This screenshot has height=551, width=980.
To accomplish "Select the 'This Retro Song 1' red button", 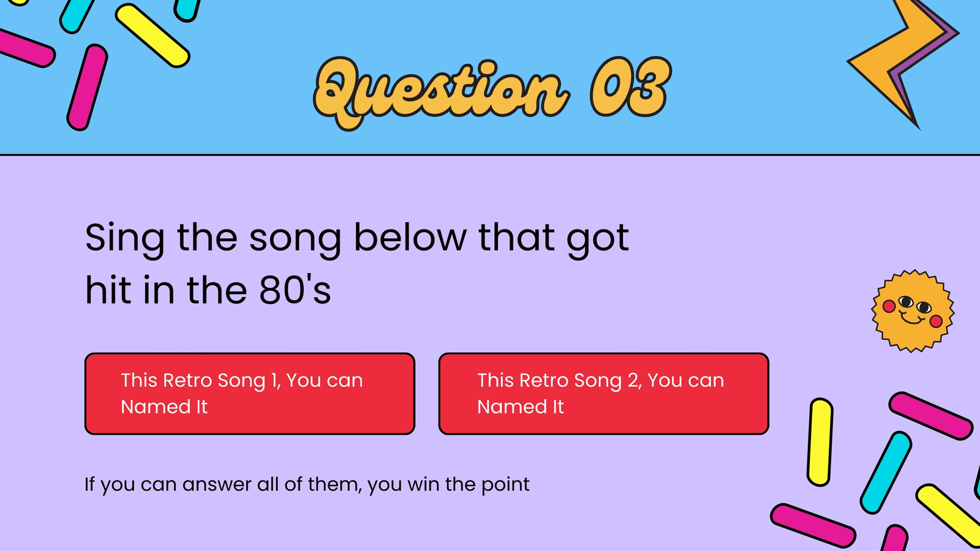I will click(250, 394).
